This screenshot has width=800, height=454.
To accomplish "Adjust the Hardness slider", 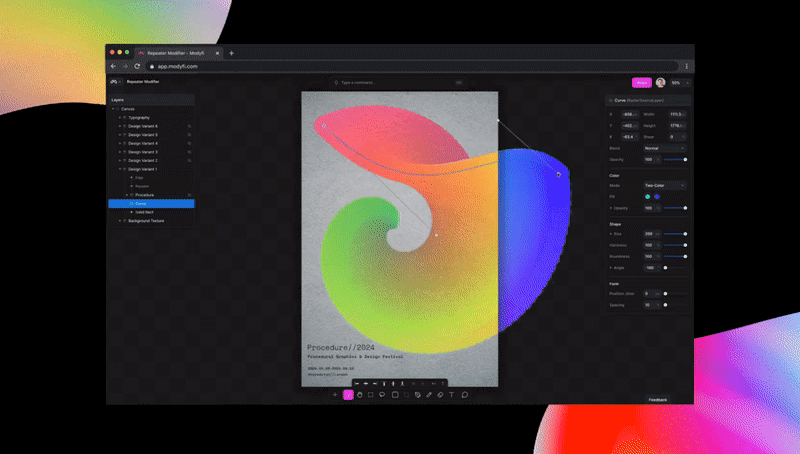I will [x=675, y=245].
